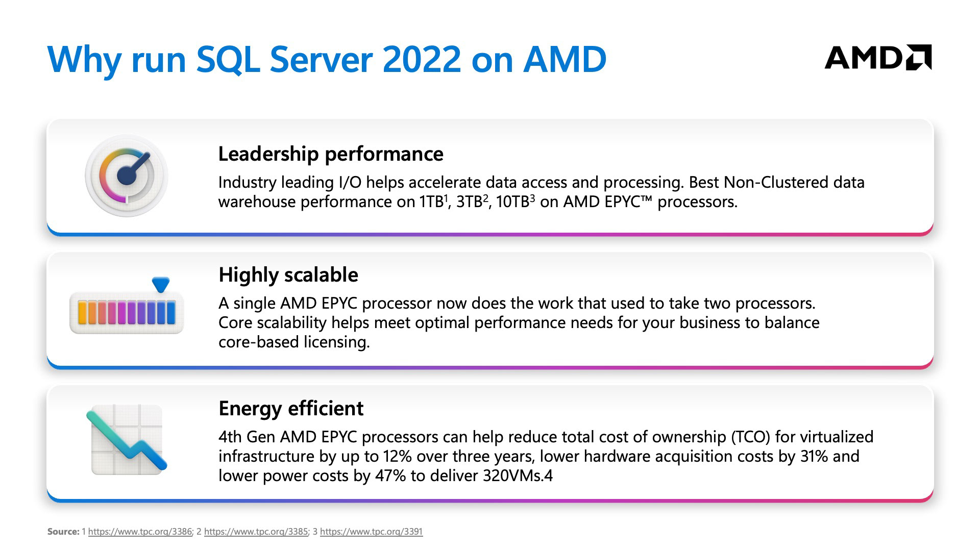The width and height of the screenshot is (980, 551).
Task: Click the "Why run SQL Server 2022 on AMD" title
Action: pyautogui.click(x=327, y=59)
